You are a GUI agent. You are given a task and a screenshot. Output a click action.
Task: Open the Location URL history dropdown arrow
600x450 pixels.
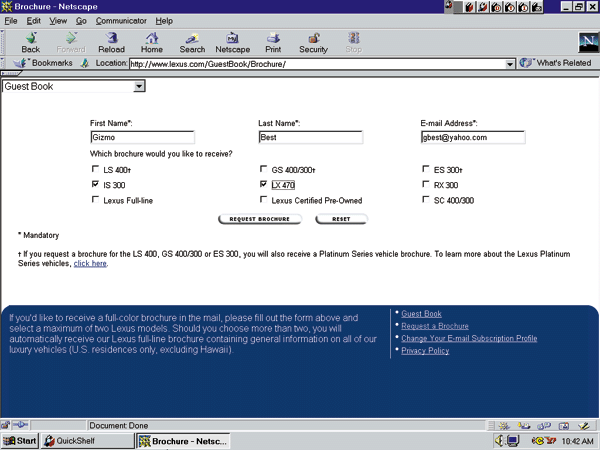click(510, 63)
